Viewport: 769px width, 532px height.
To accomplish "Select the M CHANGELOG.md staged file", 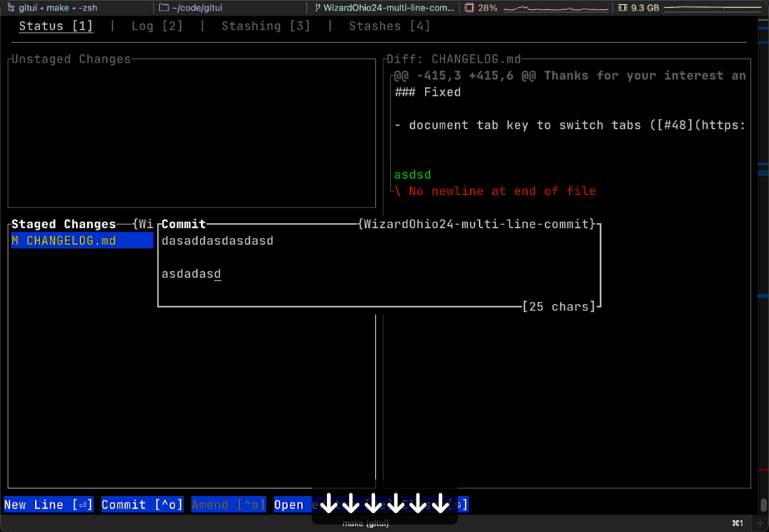I will coord(82,241).
